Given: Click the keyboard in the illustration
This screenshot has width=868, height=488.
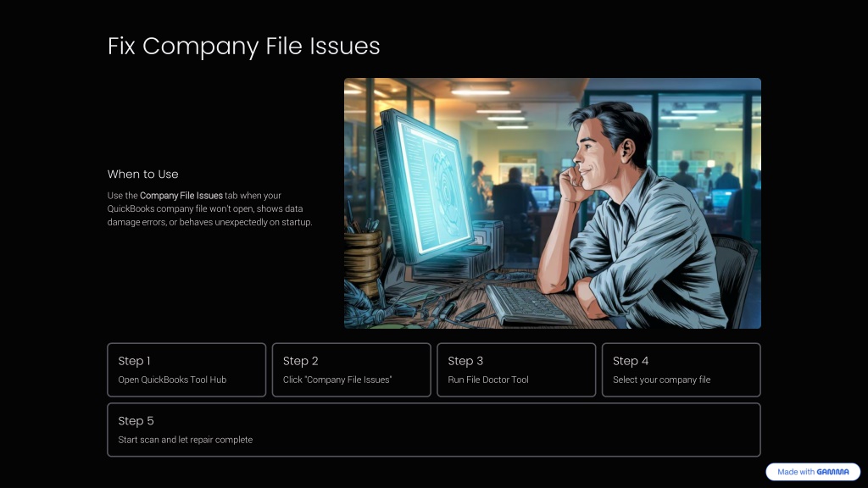Looking at the screenshot, I should pos(526,304).
